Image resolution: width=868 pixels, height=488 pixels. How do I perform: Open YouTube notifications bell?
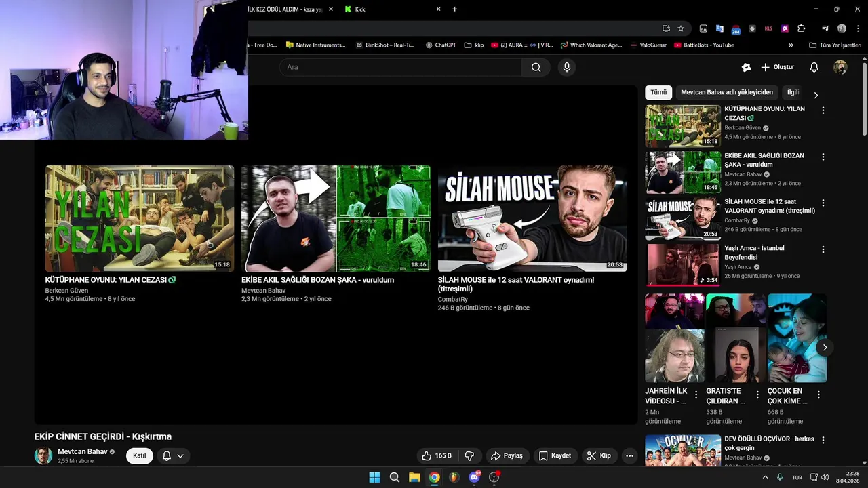pyautogui.click(x=814, y=67)
